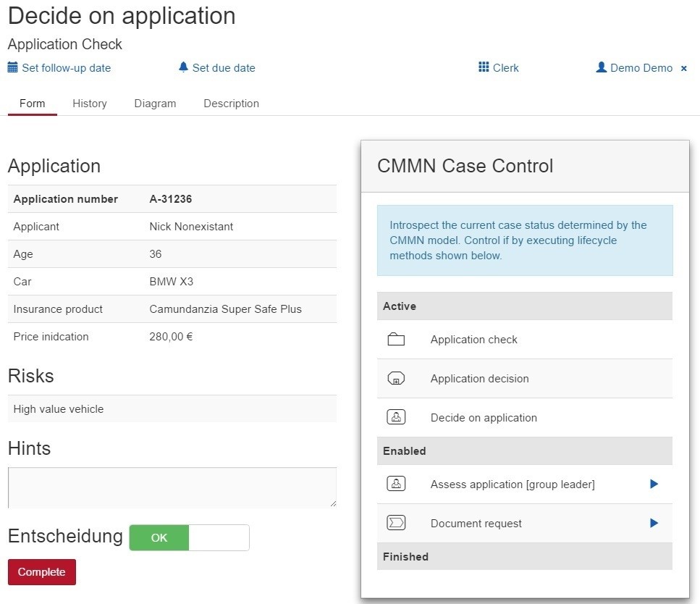The image size is (700, 604).
Task: Click the event icon for Document request
Action: click(396, 523)
